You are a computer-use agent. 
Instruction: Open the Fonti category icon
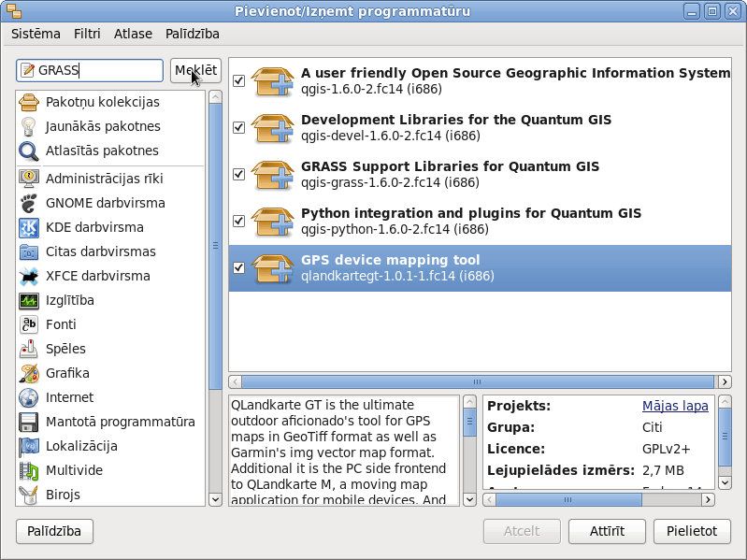coord(29,324)
